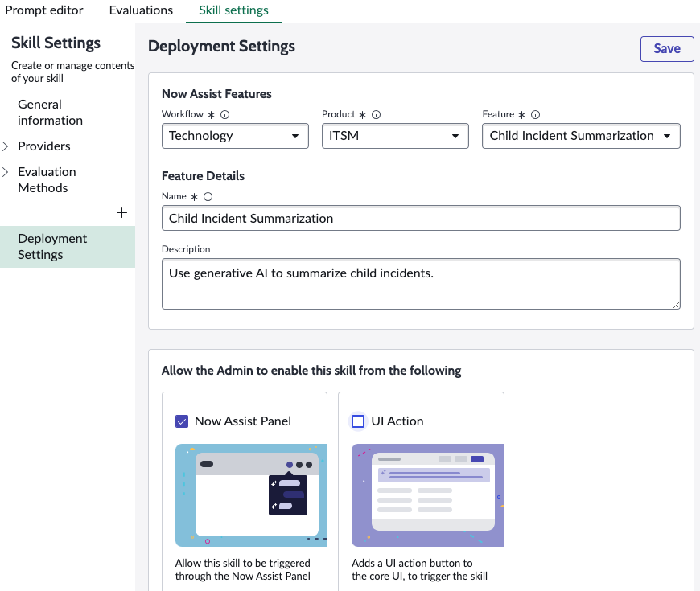Click the Skill Settings sidebar heading
The height and width of the screenshot is (591, 700).
[x=56, y=43]
